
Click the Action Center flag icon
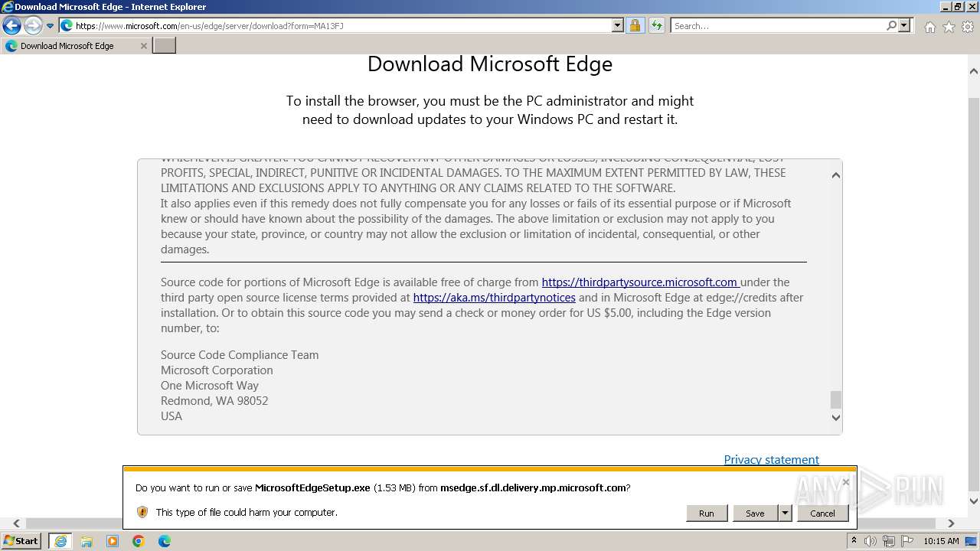pyautogui.click(x=906, y=541)
